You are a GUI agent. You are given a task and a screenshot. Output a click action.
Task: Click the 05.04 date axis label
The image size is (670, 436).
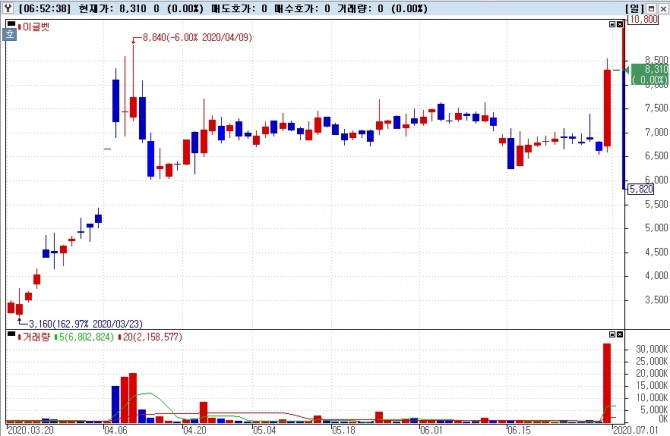264,430
